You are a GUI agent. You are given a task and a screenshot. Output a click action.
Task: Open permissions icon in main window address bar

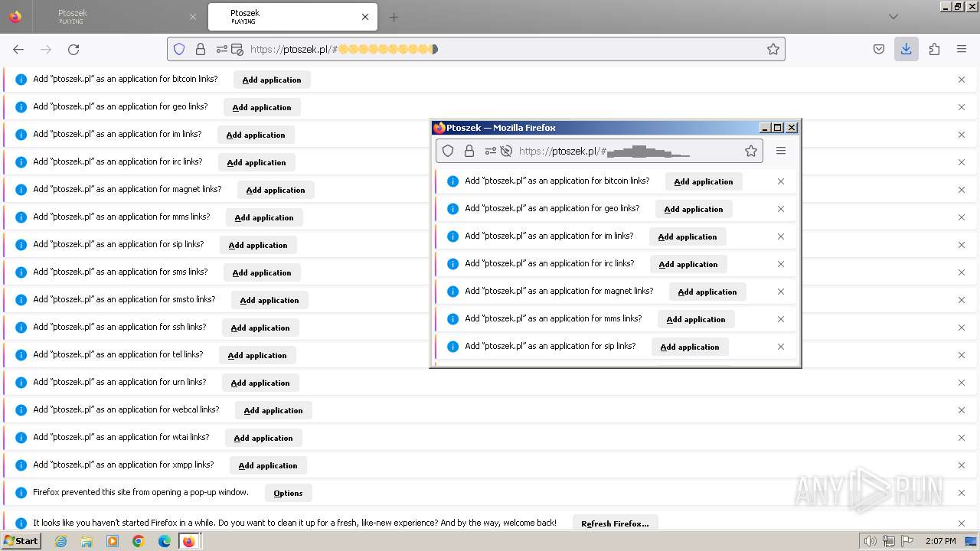coord(222,49)
